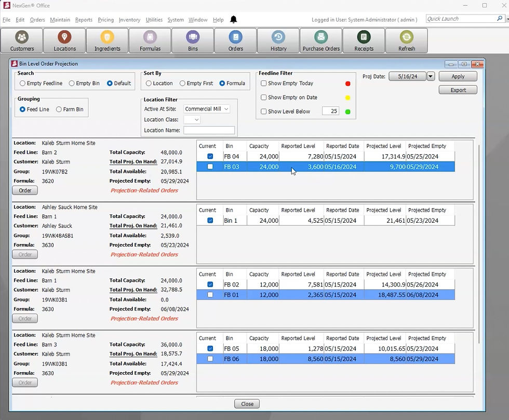The width and height of the screenshot is (509, 420).
Task: Click the Quick Launch search magnifier icon
Action: tap(500, 19)
